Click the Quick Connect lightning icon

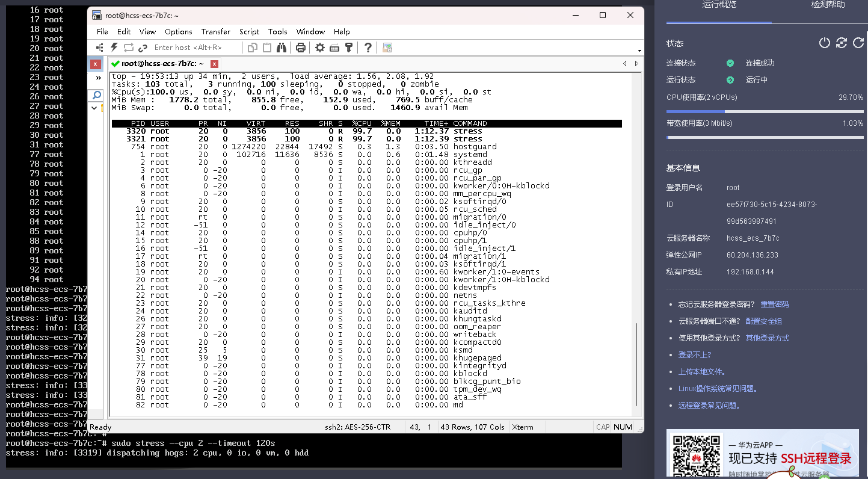pyautogui.click(x=114, y=48)
